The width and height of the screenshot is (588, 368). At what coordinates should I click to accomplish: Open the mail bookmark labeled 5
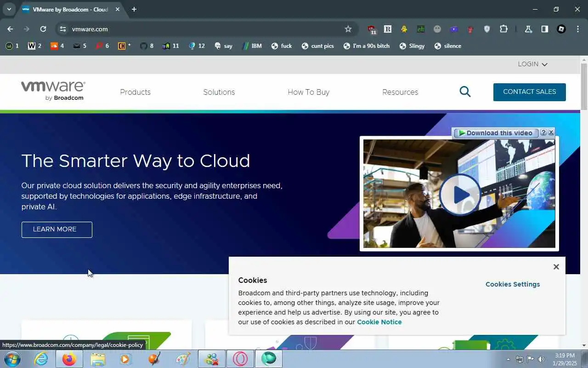pyautogui.click(x=80, y=46)
